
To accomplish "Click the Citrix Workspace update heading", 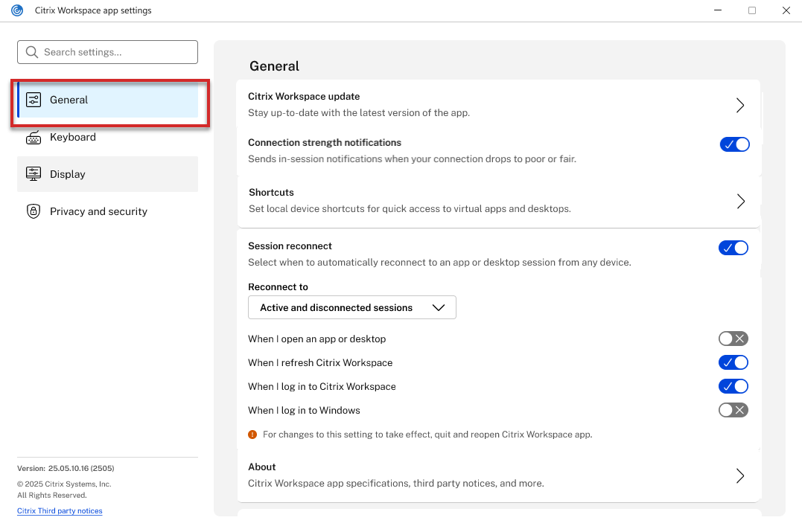I will (x=304, y=96).
